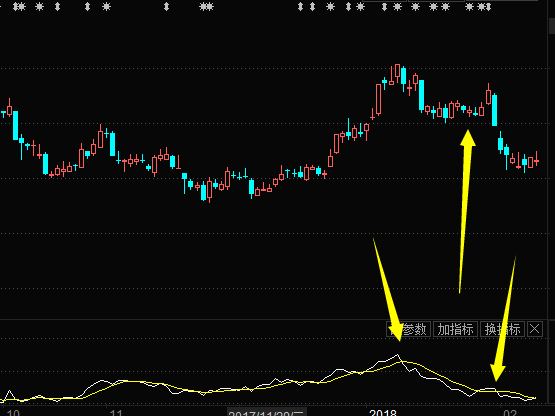This screenshot has height=416, width=555.
Task: Select the tall cyan candle at chart's far left
Action: 15,125
